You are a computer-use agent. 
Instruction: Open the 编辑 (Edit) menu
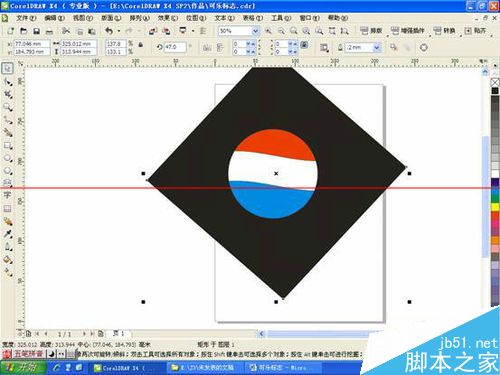tap(54, 18)
